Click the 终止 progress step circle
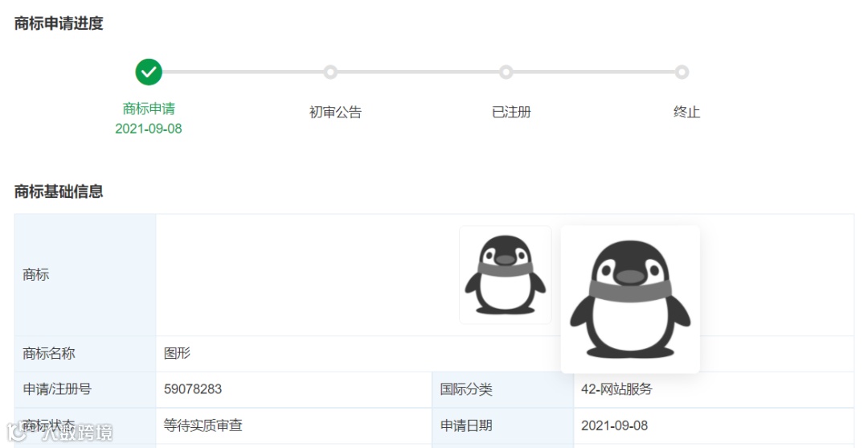The width and height of the screenshot is (868, 448). coord(682,72)
